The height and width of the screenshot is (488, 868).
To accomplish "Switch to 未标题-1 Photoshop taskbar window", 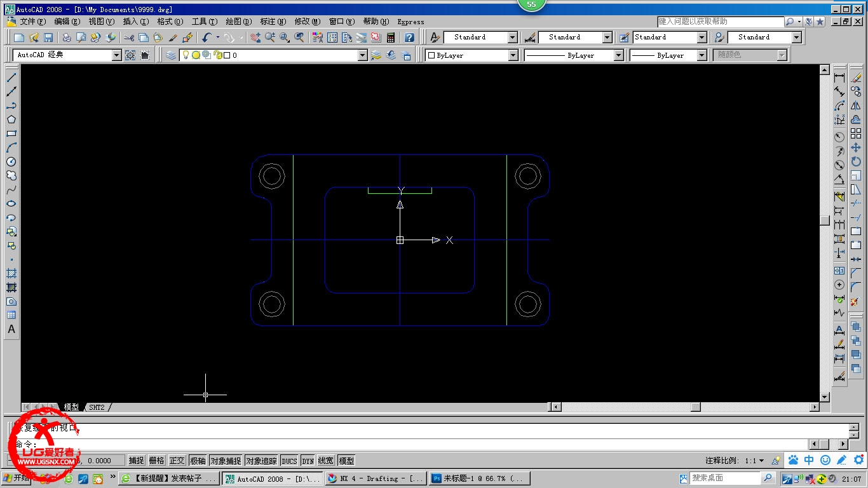I will 480,478.
